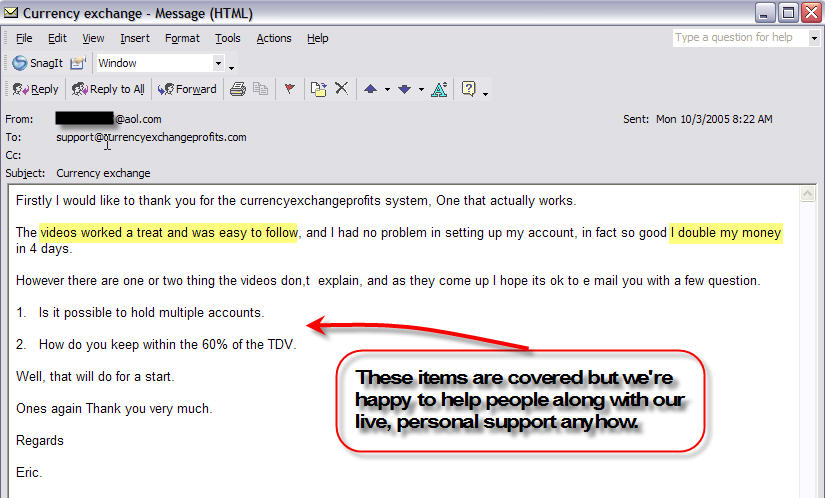This screenshot has height=498, width=825.
Task: Go to the previous item with up arrow
Action: coord(370,89)
